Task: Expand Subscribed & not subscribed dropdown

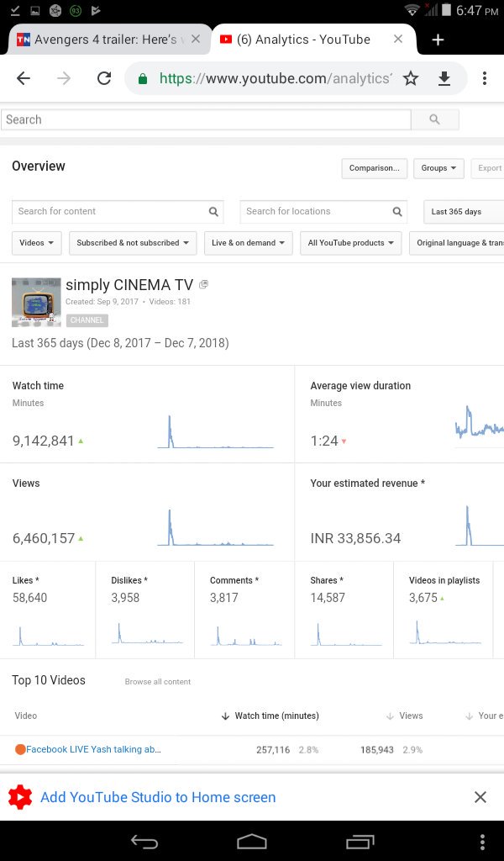Action: (133, 243)
